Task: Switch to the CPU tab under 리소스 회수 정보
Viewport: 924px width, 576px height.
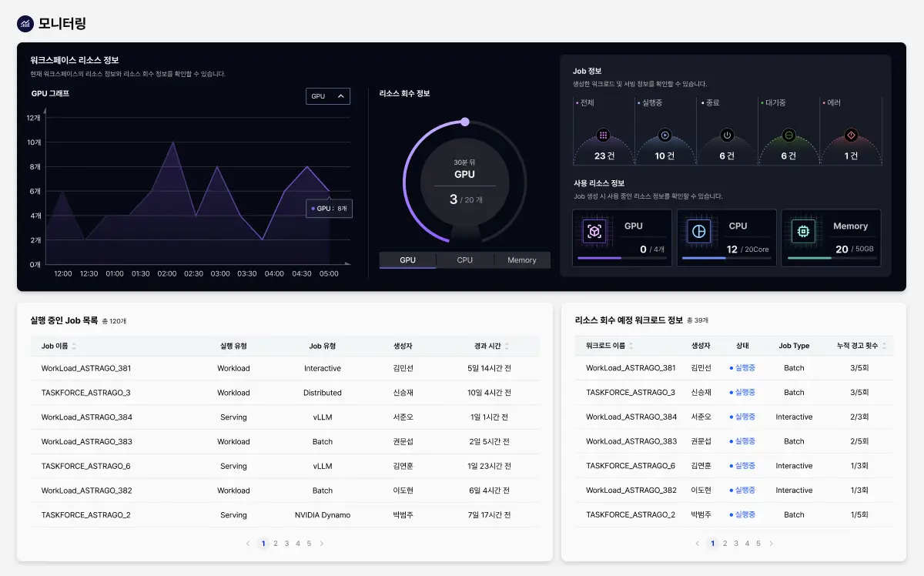Action: pos(465,260)
